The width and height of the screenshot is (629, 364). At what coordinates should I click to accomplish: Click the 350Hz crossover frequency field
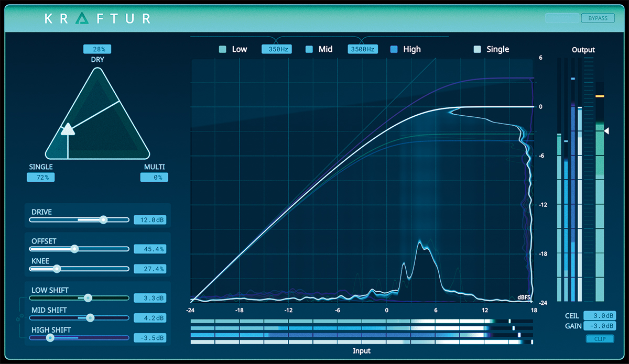point(277,49)
